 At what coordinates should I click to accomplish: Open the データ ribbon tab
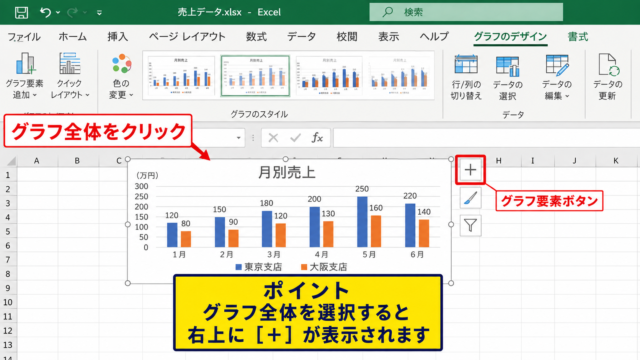[x=301, y=37]
